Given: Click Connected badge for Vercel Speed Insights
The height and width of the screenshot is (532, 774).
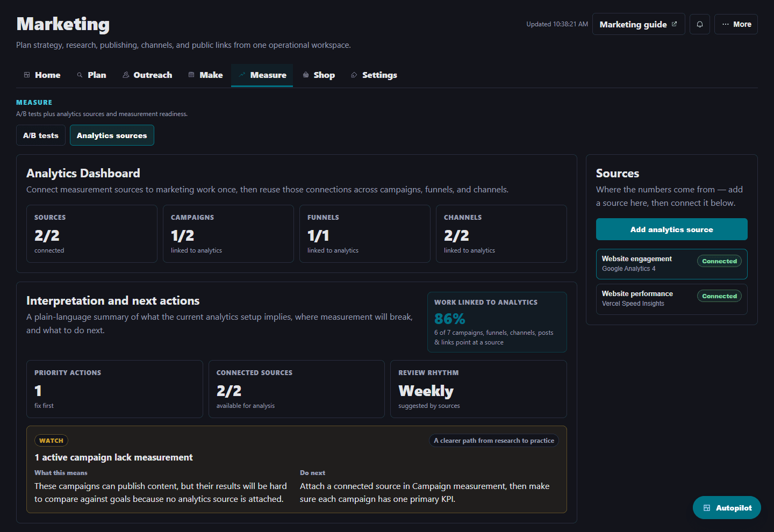Looking at the screenshot, I should click(719, 296).
